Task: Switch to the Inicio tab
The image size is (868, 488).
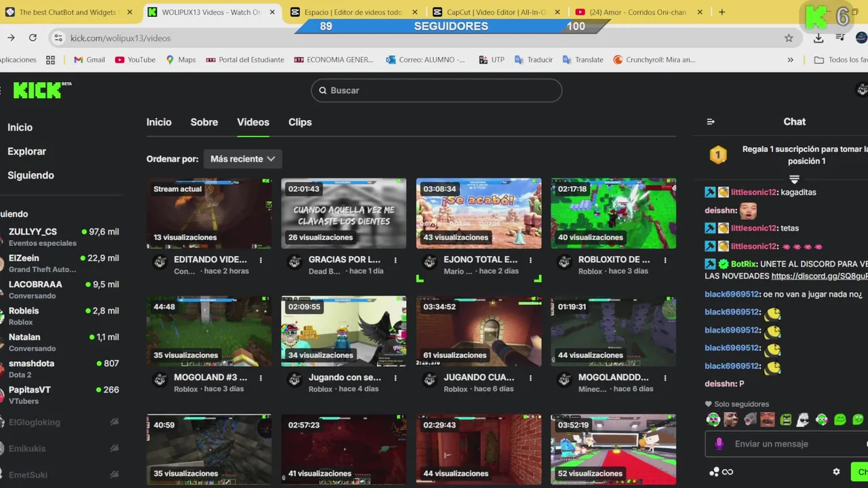Action: 159,122
